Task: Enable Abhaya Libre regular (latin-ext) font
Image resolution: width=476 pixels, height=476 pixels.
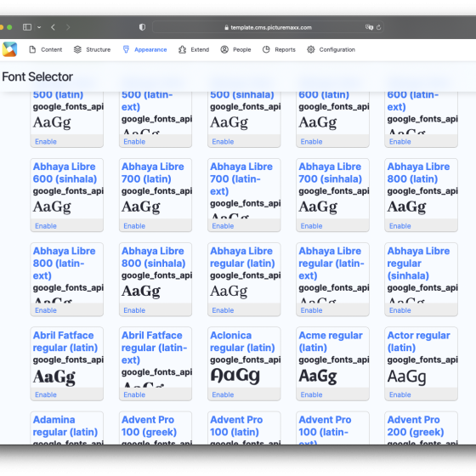Action: click(311, 310)
